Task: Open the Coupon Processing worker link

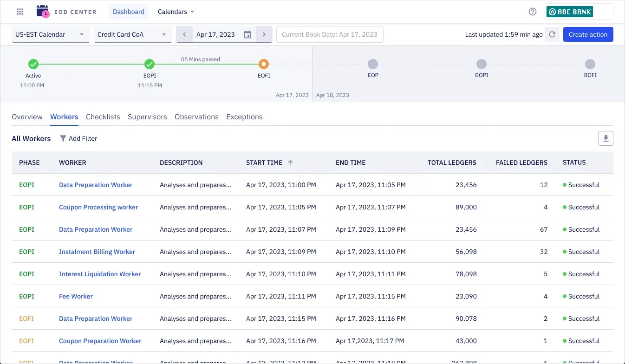Action: (x=98, y=207)
